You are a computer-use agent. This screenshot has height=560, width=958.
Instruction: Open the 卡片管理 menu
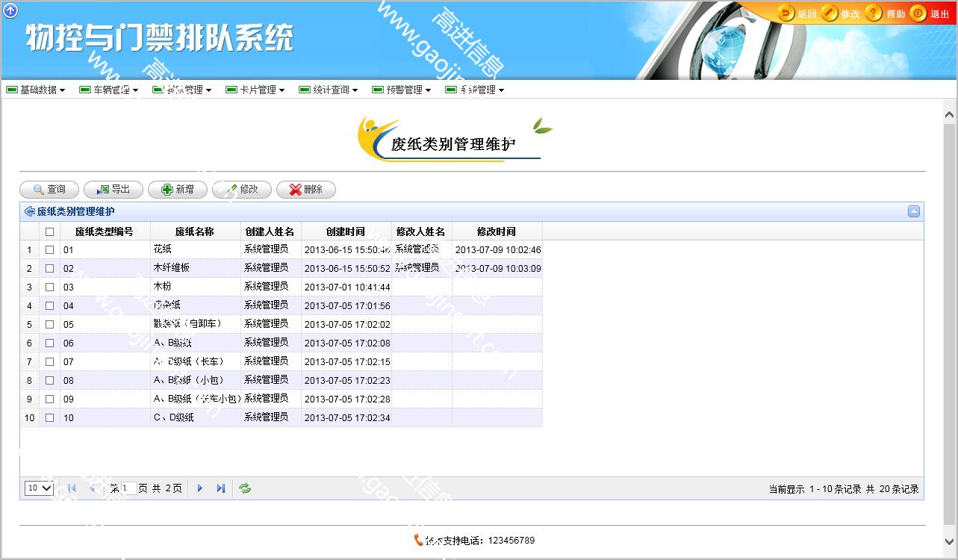[255, 90]
